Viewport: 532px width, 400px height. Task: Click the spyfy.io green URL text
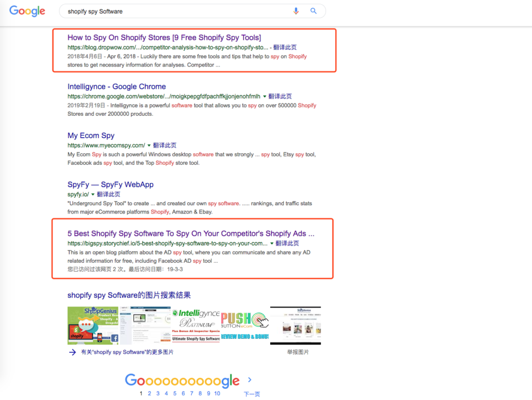(78, 194)
